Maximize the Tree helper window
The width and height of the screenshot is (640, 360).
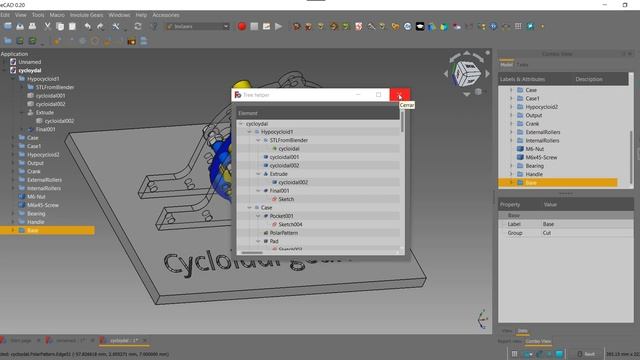pos(378,95)
